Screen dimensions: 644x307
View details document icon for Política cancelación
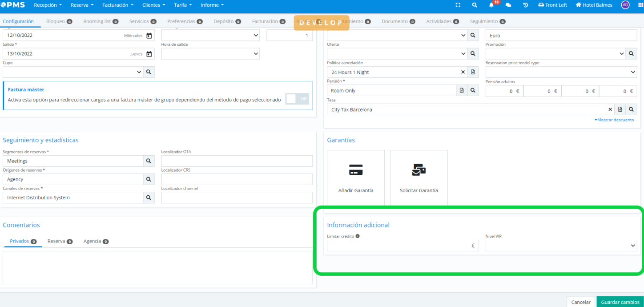pyautogui.click(x=473, y=72)
